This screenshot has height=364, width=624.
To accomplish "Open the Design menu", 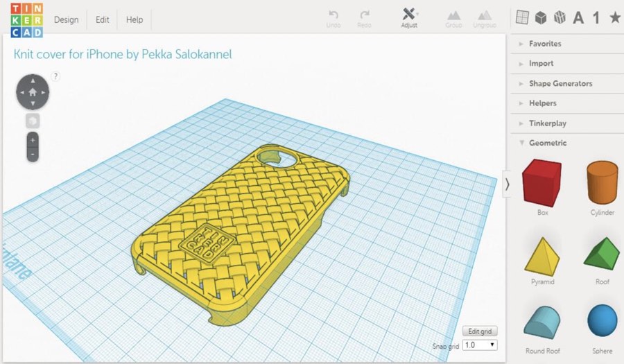I will tap(66, 19).
